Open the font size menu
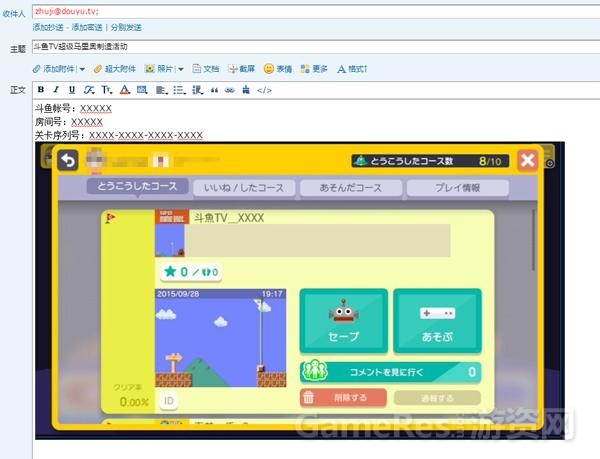The image size is (600, 459). (106, 90)
